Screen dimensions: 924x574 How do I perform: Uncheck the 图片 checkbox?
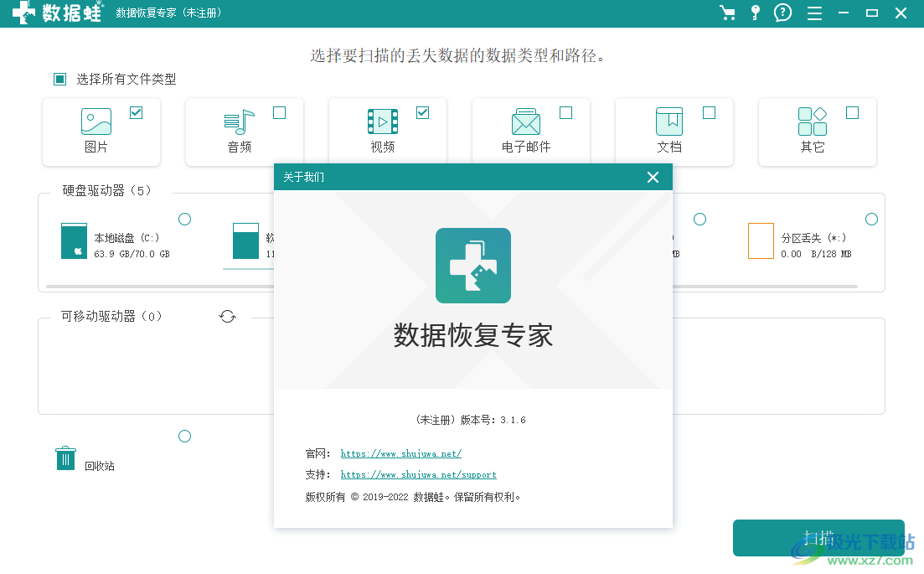click(x=136, y=112)
